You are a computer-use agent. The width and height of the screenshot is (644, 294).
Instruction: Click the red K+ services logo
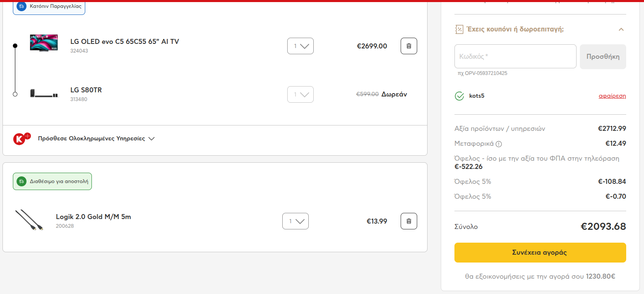tap(22, 138)
